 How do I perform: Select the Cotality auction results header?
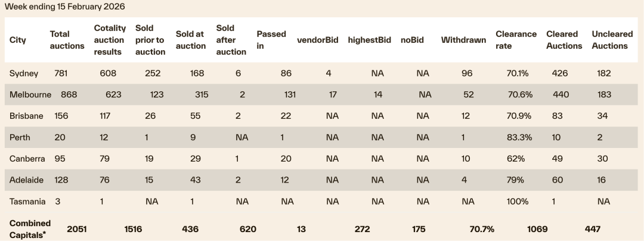pyautogui.click(x=110, y=40)
